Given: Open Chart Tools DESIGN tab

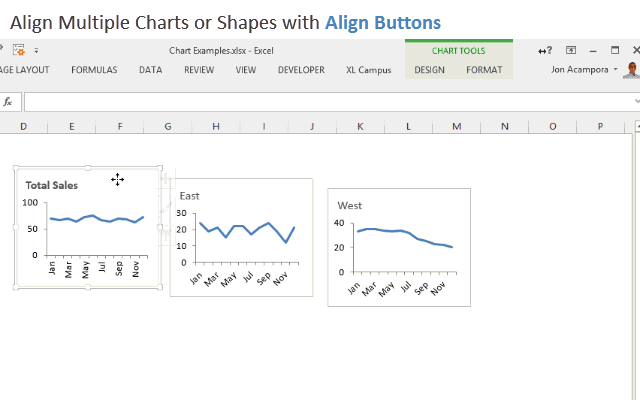Looking at the screenshot, I should pyautogui.click(x=429, y=70).
